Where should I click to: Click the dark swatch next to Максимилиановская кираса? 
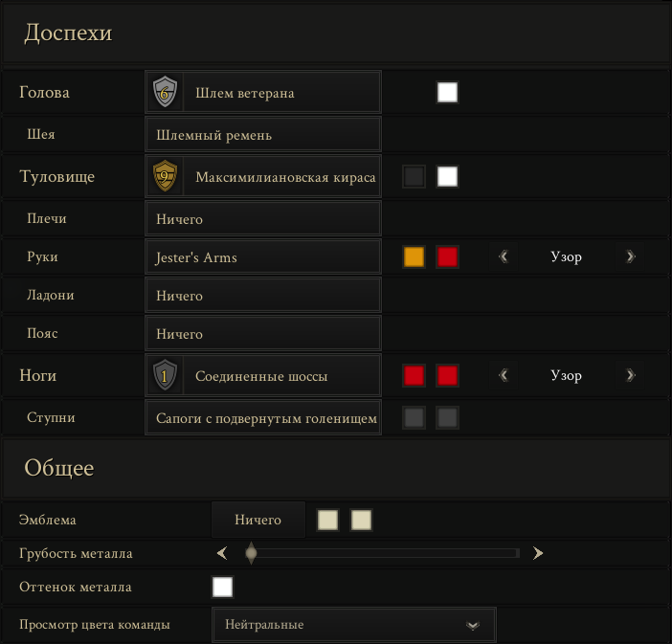(x=414, y=176)
